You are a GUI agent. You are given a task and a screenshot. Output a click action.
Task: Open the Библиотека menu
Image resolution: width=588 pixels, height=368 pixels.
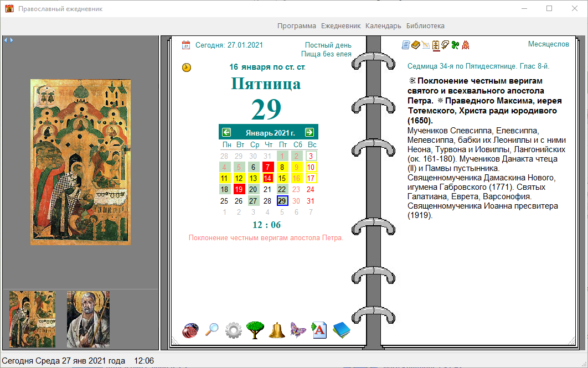pyautogui.click(x=425, y=26)
